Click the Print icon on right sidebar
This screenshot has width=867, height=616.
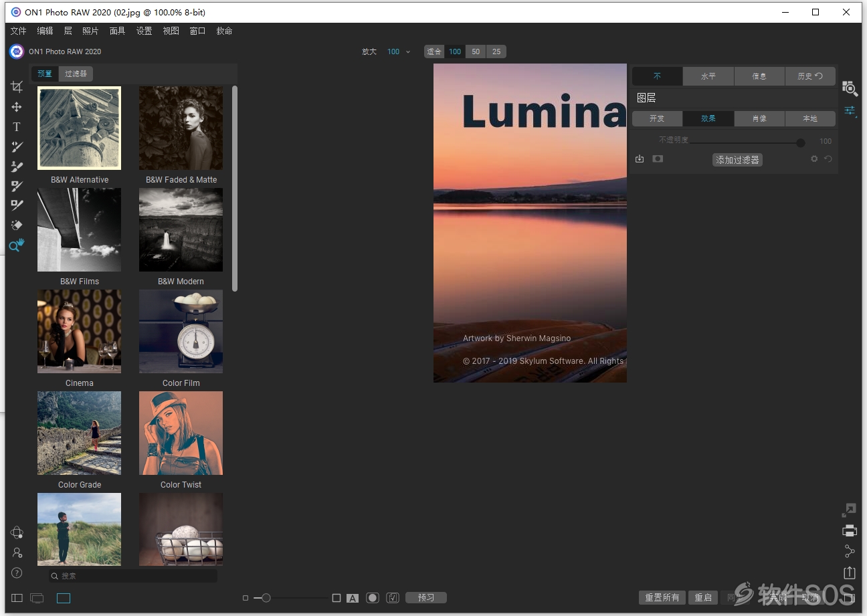[849, 531]
